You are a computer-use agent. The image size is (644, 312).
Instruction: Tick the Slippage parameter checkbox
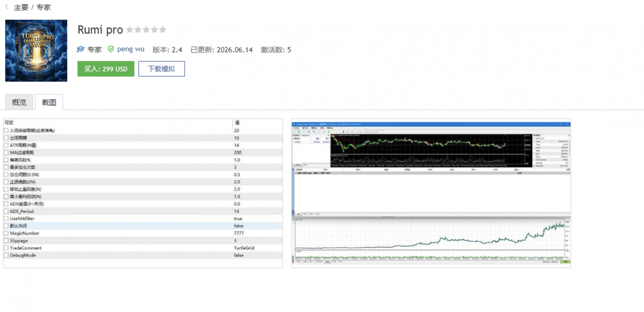click(x=6, y=241)
